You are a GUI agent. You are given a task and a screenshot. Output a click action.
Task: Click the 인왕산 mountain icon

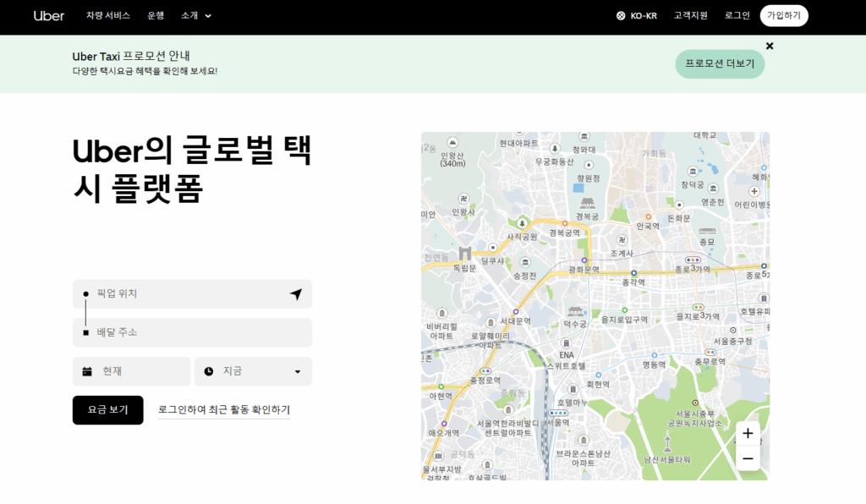click(x=452, y=142)
